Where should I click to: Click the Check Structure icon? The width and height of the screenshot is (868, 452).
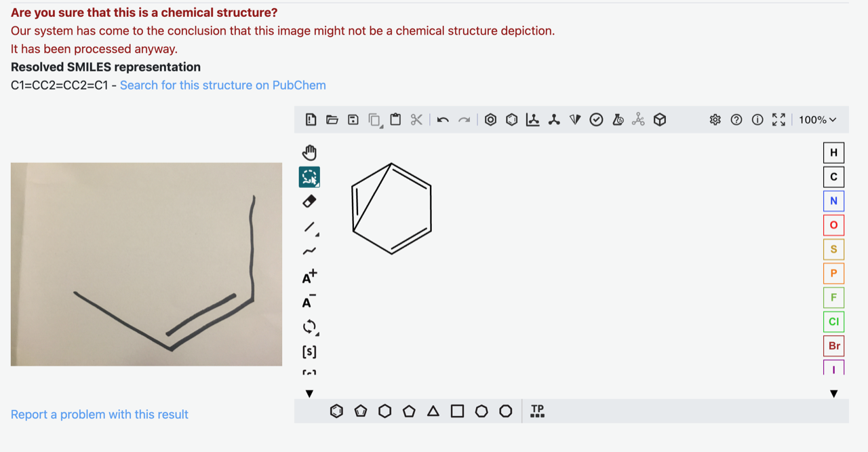(x=596, y=119)
